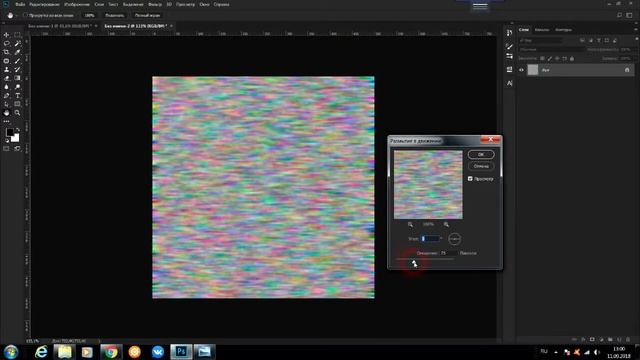Select the Rectangle shape tool
The height and width of the screenshot is (360, 640).
click(x=18, y=104)
